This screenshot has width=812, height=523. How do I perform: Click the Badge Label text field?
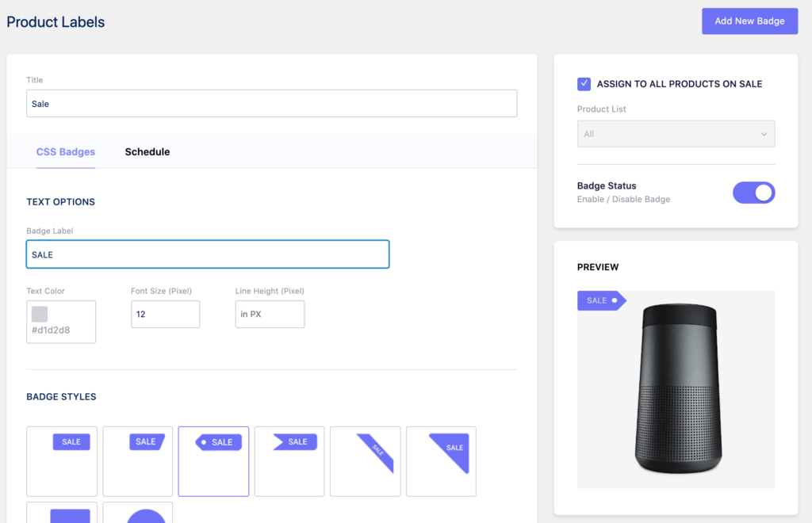[208, 254]
